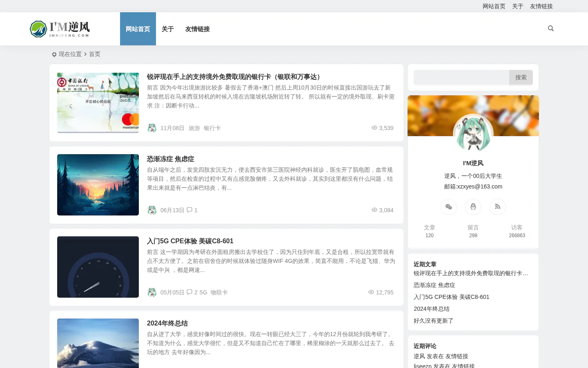Open post title 恐渐冻症 焦虑症
This screenshot has width=588, height=368.
171,159
